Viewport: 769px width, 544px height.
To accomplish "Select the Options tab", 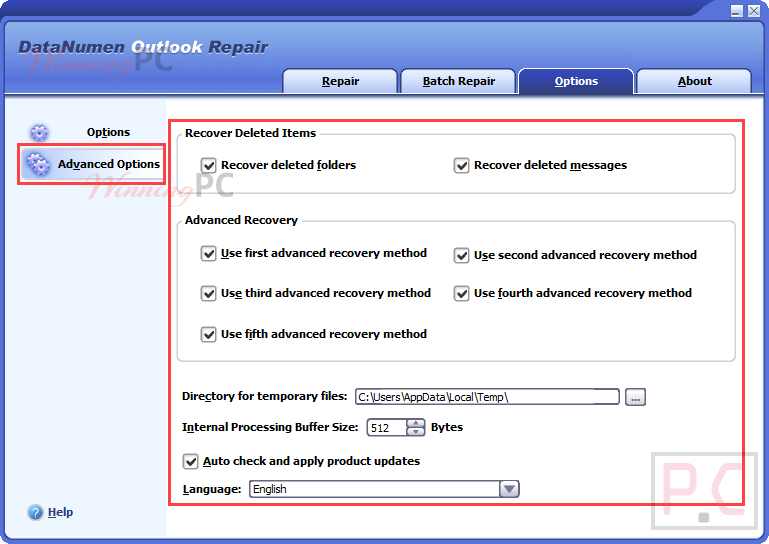I will click(576, 81).
